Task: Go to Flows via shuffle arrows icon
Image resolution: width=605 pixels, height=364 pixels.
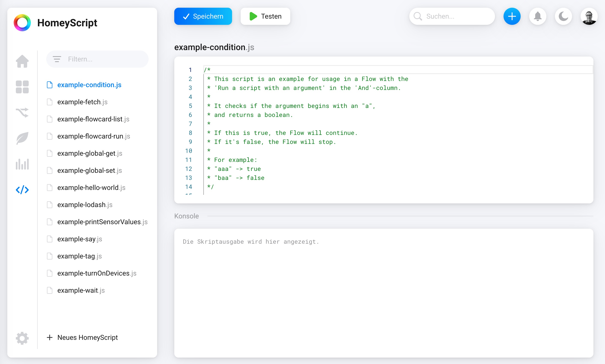Action: coord(22,113)
